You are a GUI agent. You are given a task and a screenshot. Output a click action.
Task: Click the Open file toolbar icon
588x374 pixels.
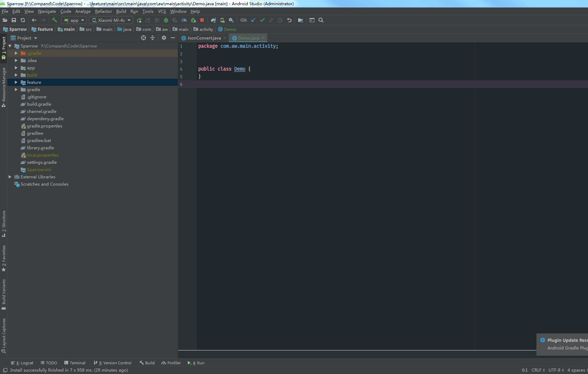point(5,20)
